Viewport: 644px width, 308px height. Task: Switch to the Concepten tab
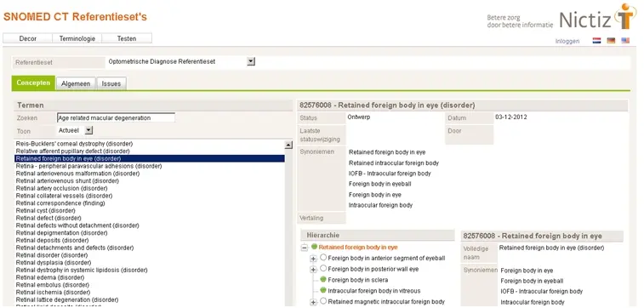click(33, 83)
